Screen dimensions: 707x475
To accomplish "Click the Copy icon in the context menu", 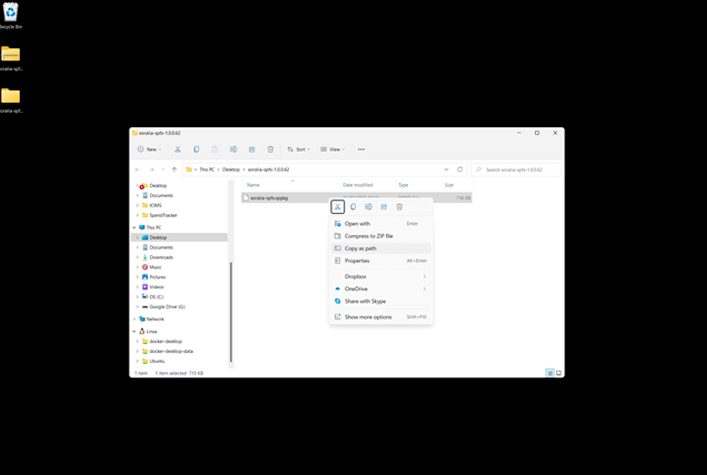I will (x=353, y=207).
